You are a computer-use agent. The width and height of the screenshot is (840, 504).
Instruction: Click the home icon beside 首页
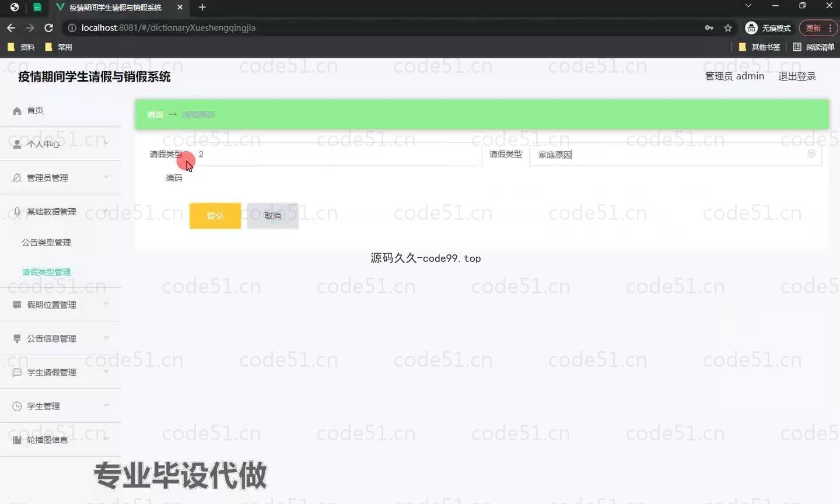coord(17,111)
